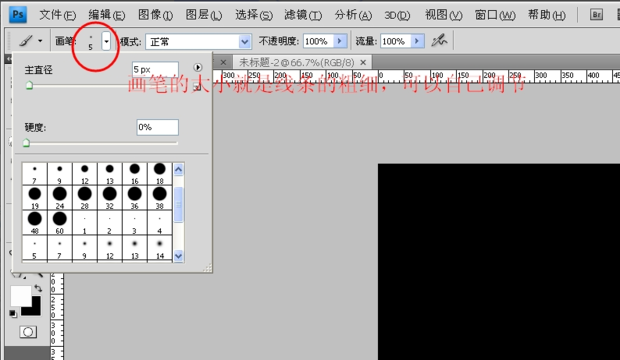Viewport: 620px width, 360px height.
Task: Open the 文件 (File) menu
Action: pos(58,15)
